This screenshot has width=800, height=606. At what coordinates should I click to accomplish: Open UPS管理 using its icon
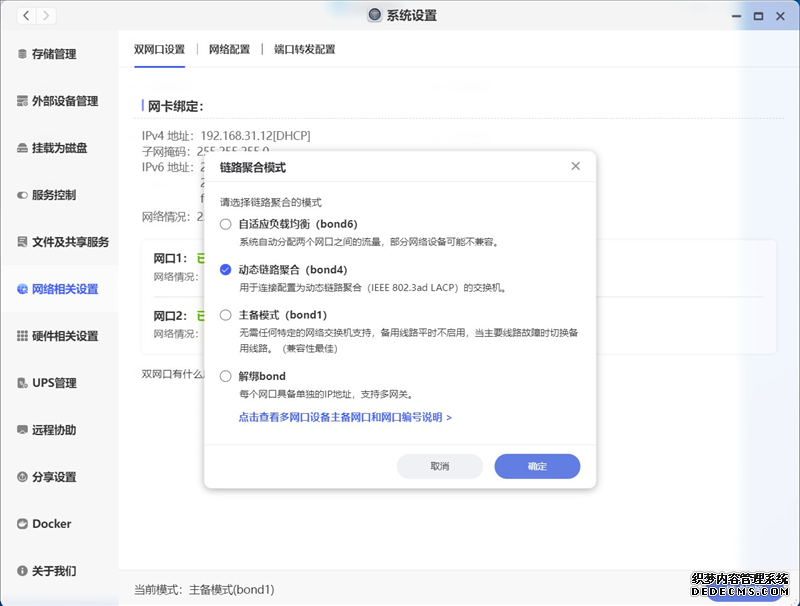[x=22, y=383]
